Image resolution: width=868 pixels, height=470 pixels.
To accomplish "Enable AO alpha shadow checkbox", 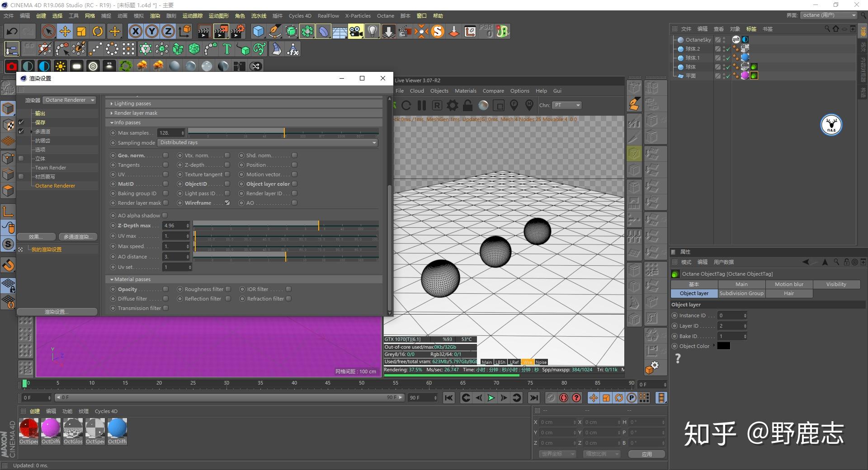I will pos(165,216).
